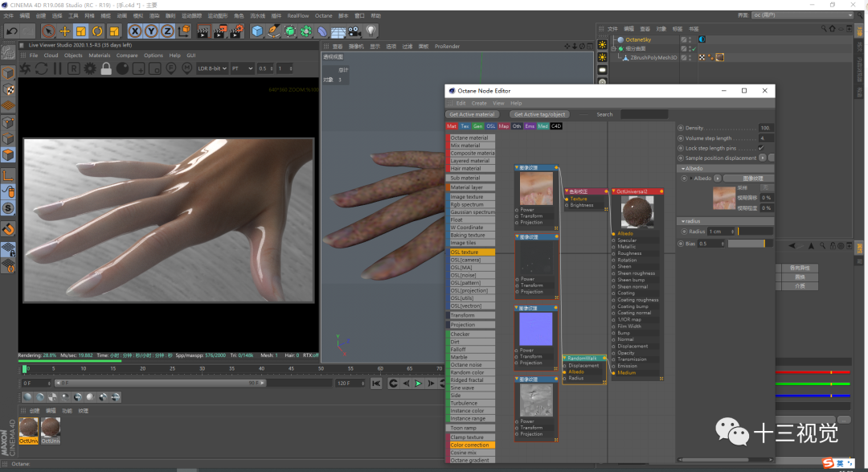Click the pick focus F icon
The width and height of the screenshot is (868, 472).
click(x=171, y=68)
